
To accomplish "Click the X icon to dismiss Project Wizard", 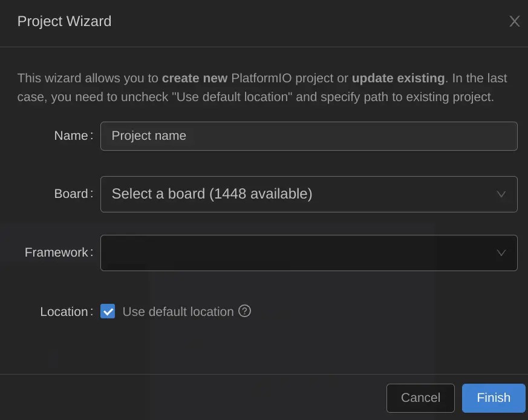I will point(514,21).
